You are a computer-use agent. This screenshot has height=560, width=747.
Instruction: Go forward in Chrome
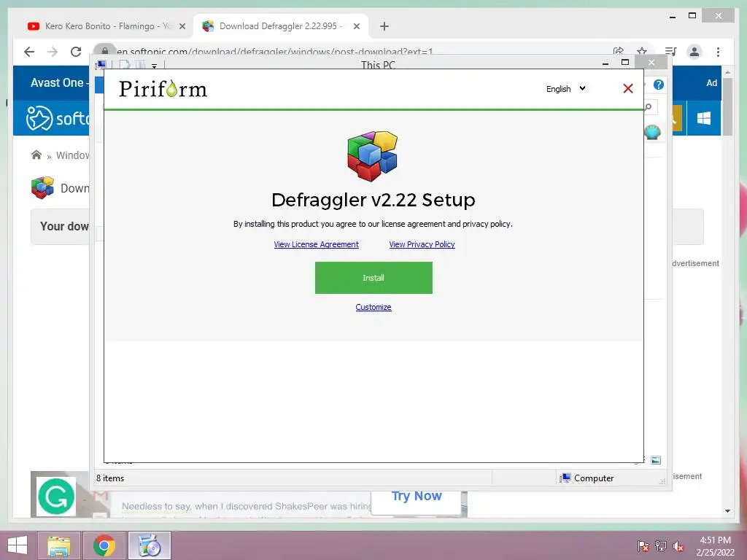(53, 52)
